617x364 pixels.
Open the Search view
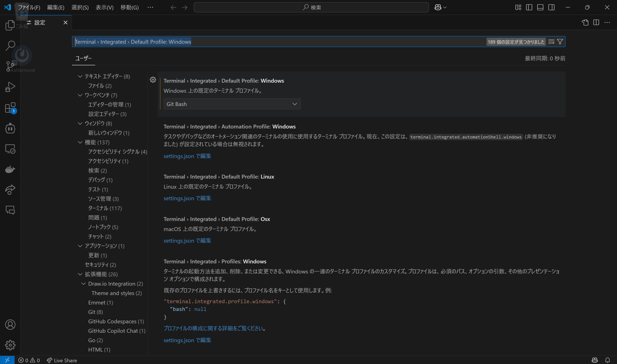(10, 45)
